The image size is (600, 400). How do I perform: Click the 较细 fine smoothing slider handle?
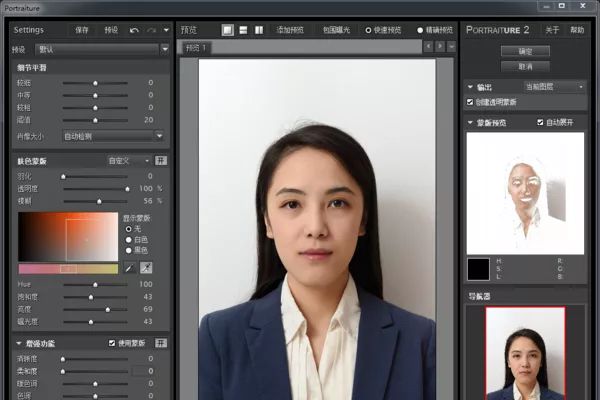pos(95,83)
